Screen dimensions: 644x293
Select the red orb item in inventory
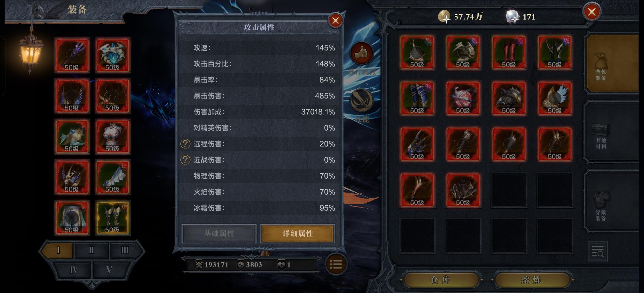coord(463,98)
